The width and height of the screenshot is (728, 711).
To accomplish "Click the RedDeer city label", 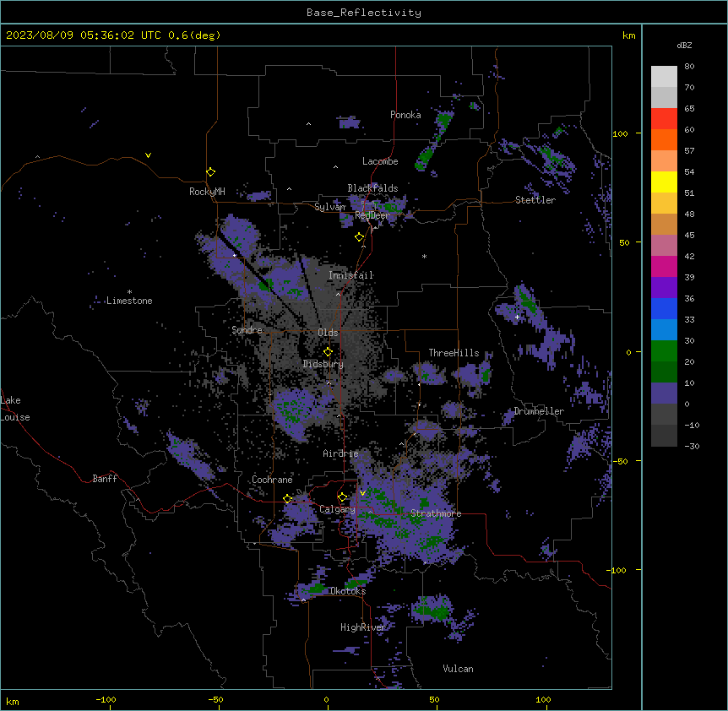I will click(x=372, y=215).
